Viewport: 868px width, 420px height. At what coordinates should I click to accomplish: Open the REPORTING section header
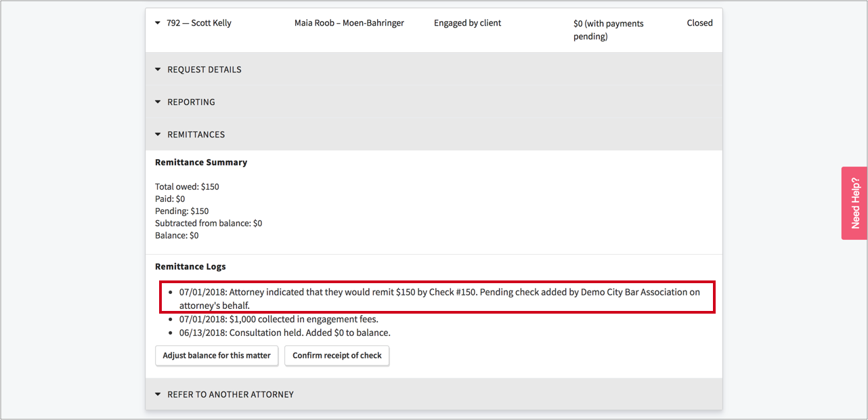191,102
